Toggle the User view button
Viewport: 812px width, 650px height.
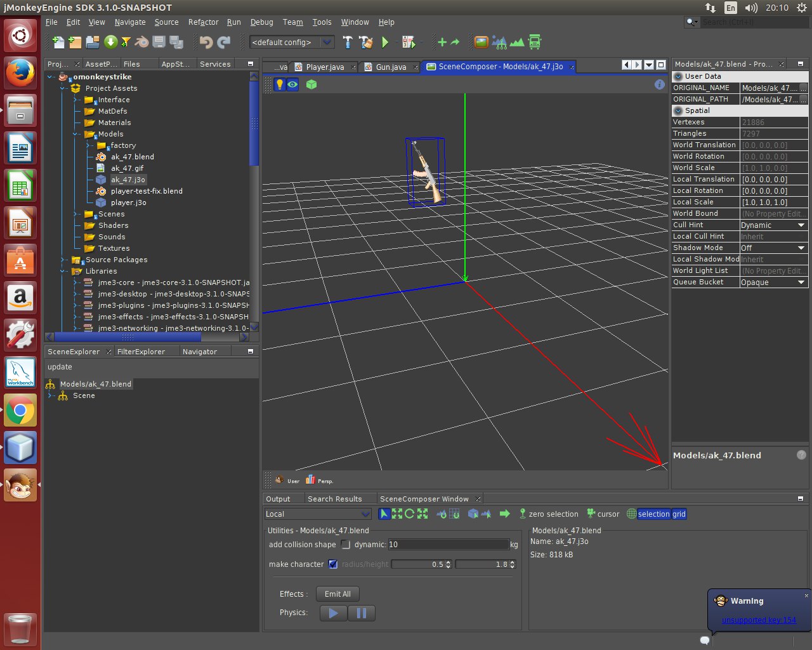(x=287, y=480)
